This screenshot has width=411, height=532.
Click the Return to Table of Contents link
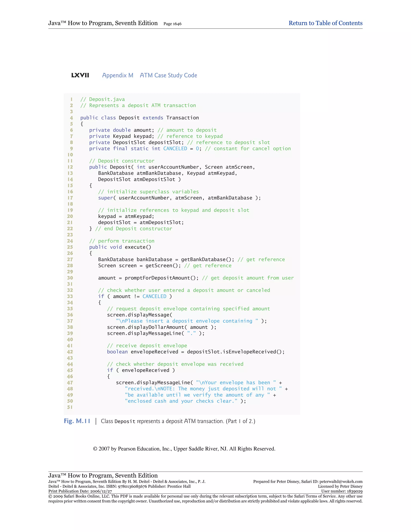point(325,23)
